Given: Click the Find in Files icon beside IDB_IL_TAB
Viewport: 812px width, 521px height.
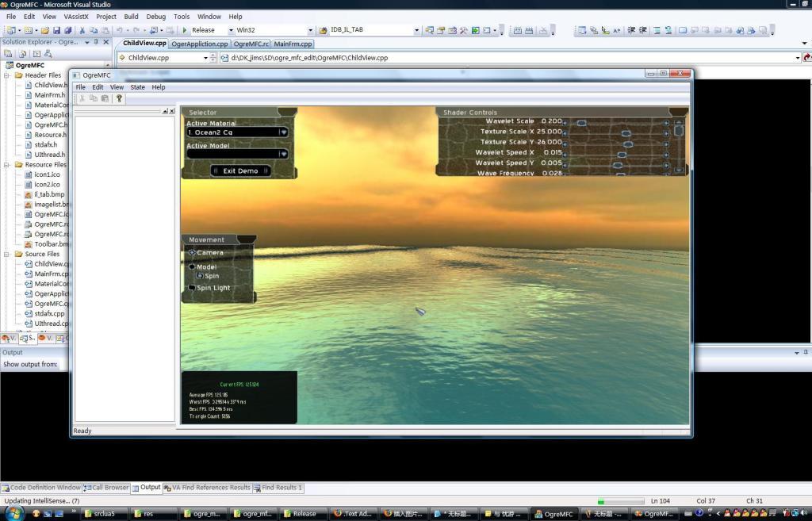Looking at the screenshot, I should pyautogui.click(x=323, y=31).
